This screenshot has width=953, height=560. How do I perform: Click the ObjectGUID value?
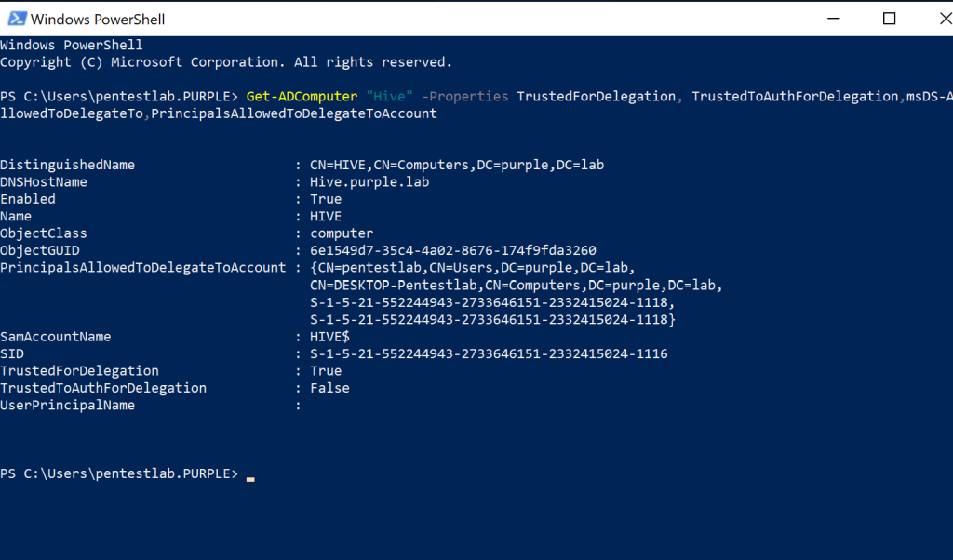pos(452,251)
